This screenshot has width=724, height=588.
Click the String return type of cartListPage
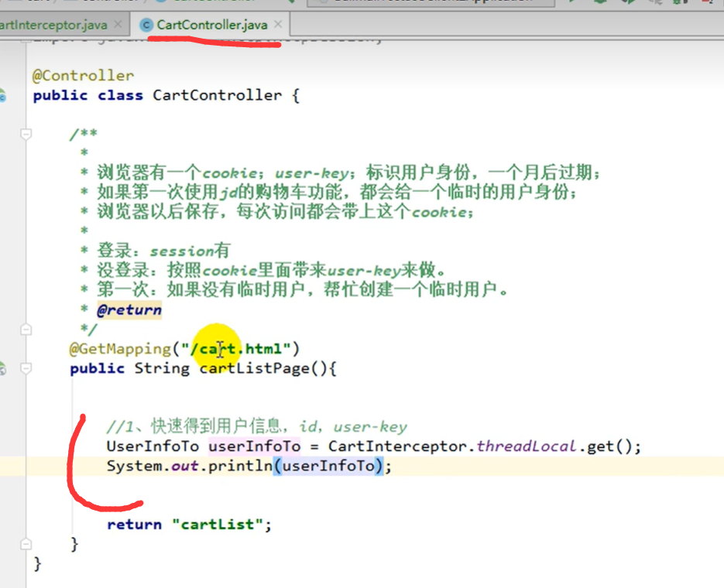click(x=162, y=368)
